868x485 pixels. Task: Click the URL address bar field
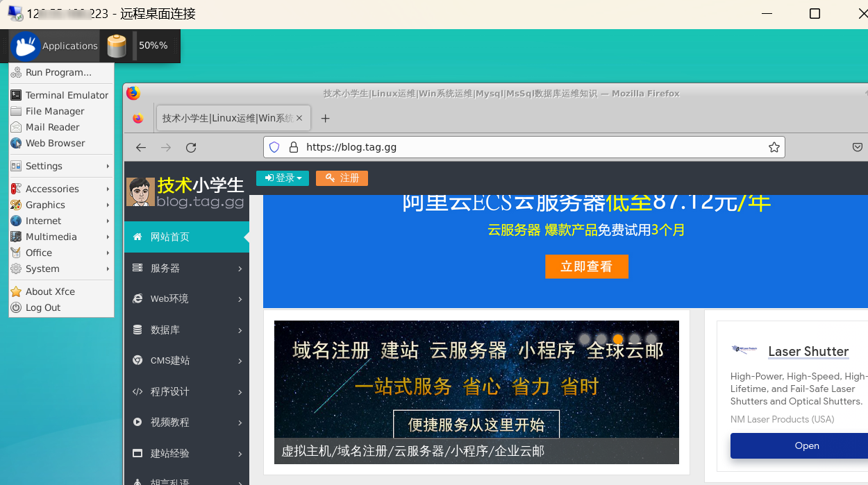528,147
